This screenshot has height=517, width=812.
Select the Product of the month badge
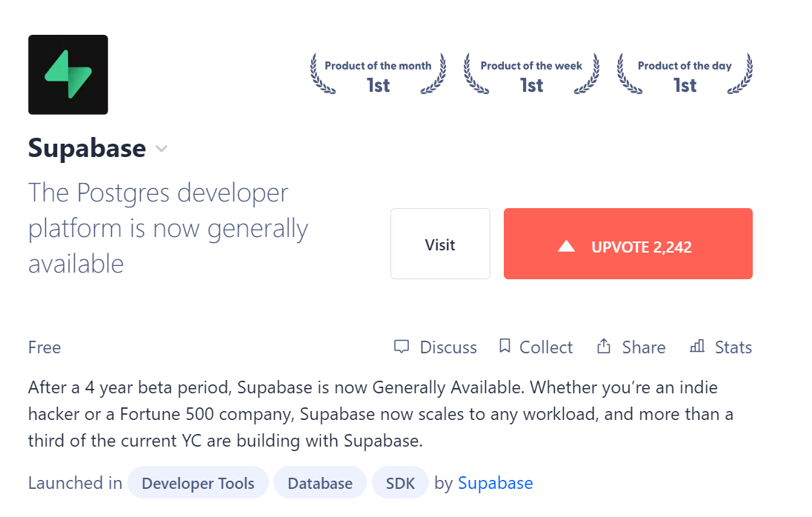378,76
